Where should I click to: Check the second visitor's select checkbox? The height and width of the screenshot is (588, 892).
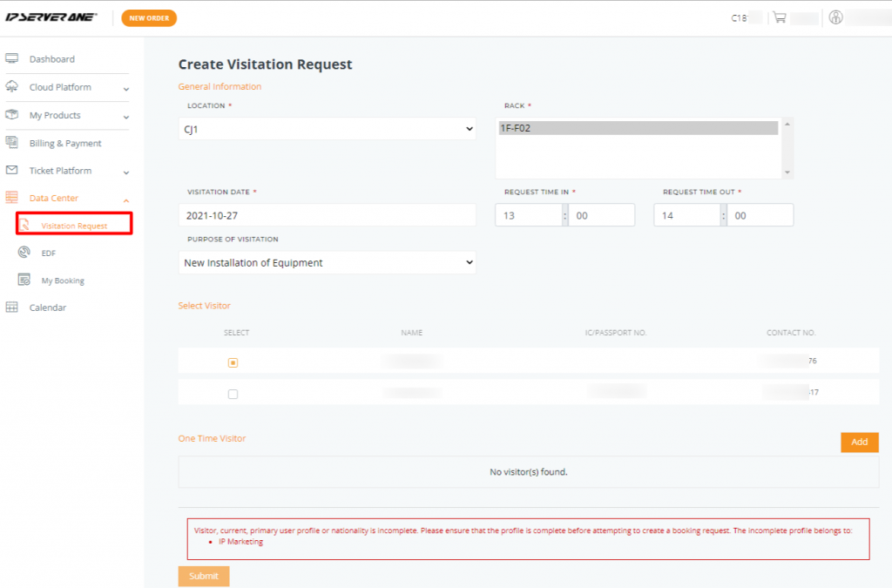coord(233,394)
